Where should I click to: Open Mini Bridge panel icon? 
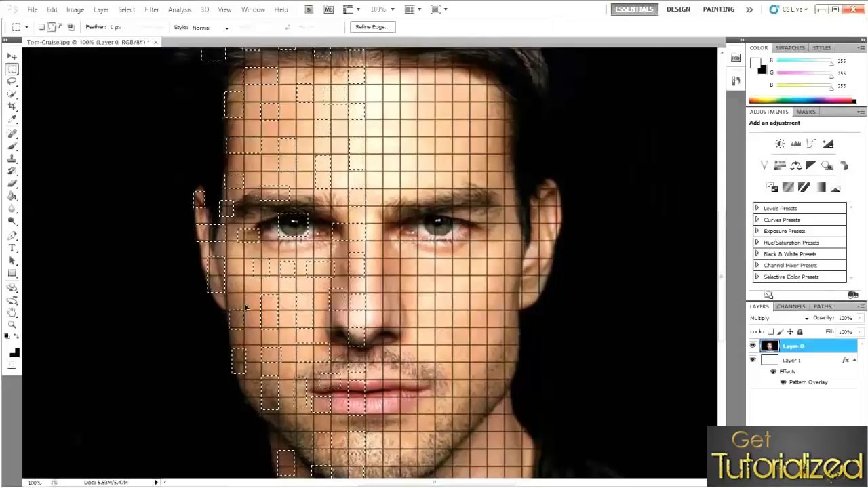pos(736,59)
